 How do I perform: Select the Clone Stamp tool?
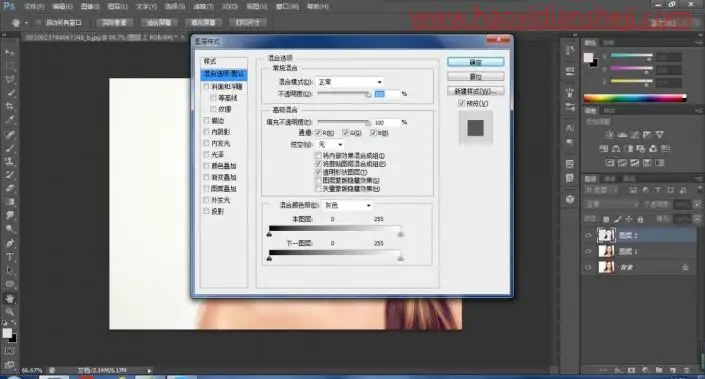pos(9,161)
